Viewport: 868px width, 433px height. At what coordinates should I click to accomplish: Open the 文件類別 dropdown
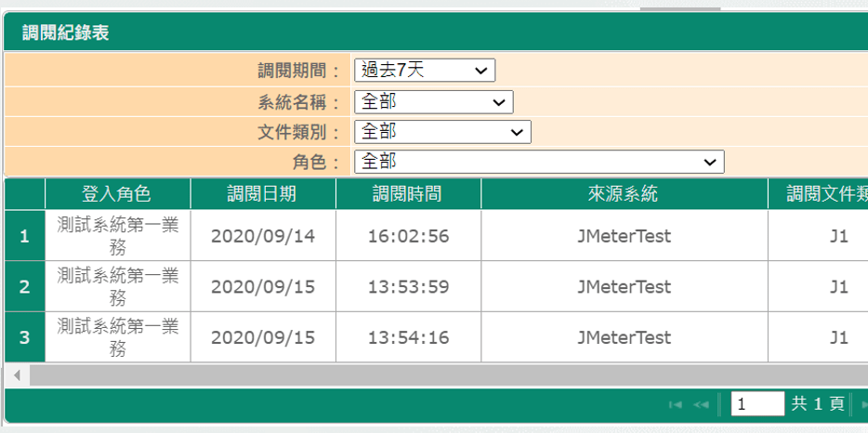pos(442,132)
